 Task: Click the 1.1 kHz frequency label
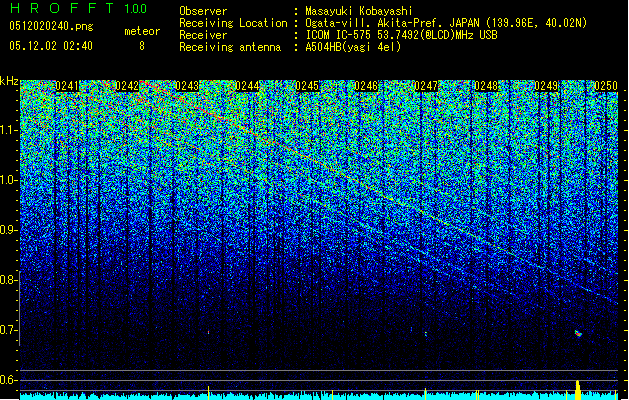pos(9,130)
